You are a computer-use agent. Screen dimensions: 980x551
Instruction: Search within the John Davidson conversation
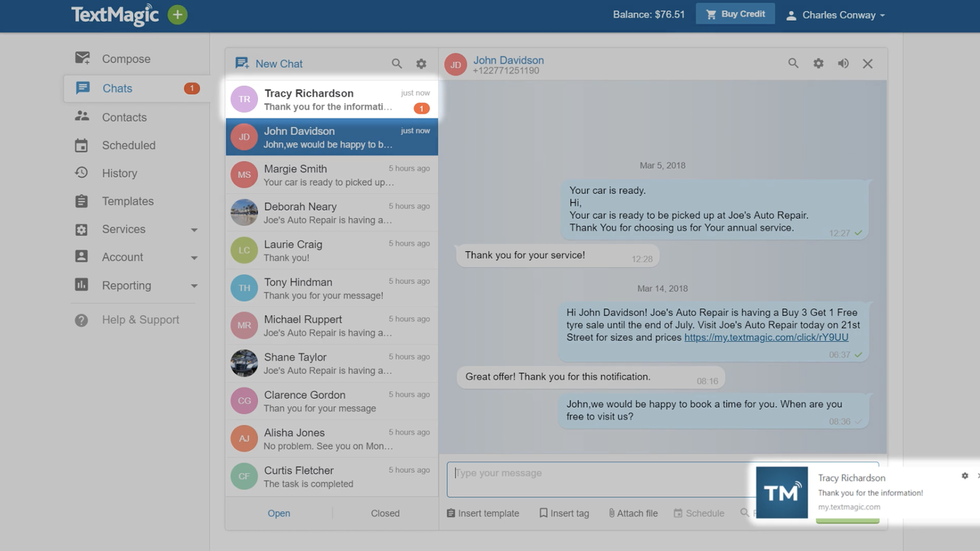click(793, 64)
